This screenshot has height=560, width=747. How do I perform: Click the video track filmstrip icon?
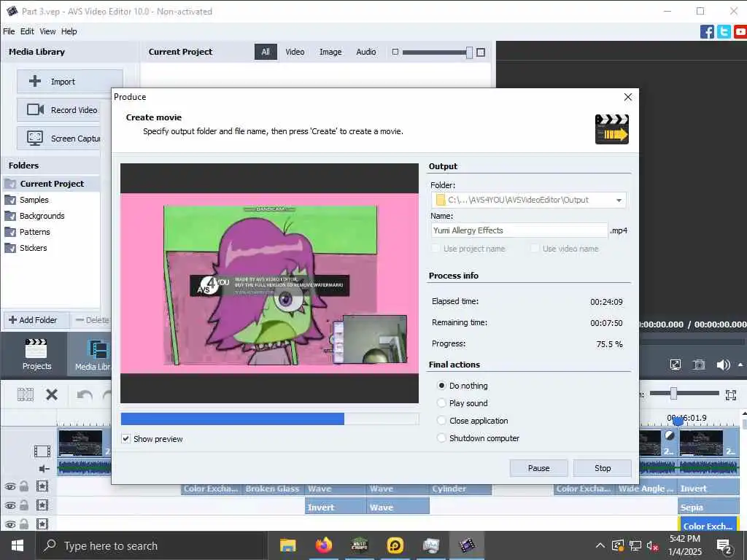(42, 451)
